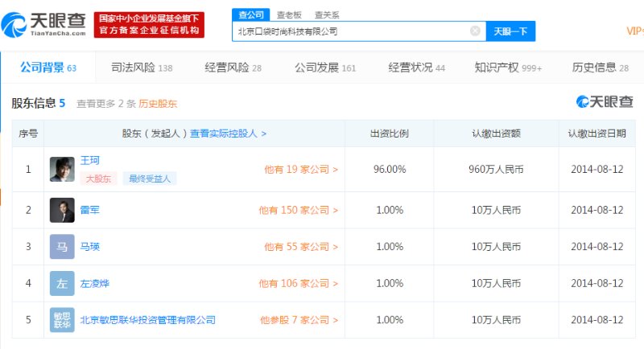This screenshot has width=644, height=349.
Task: Click 查看实际控股人 link in table header
Action: tap(228, 133)
